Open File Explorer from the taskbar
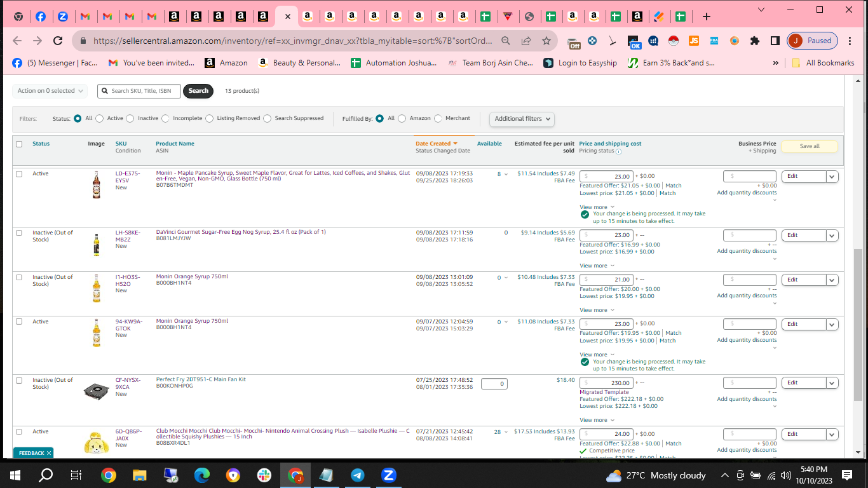This screenshot has width=868, height=488. click(140, 475)
